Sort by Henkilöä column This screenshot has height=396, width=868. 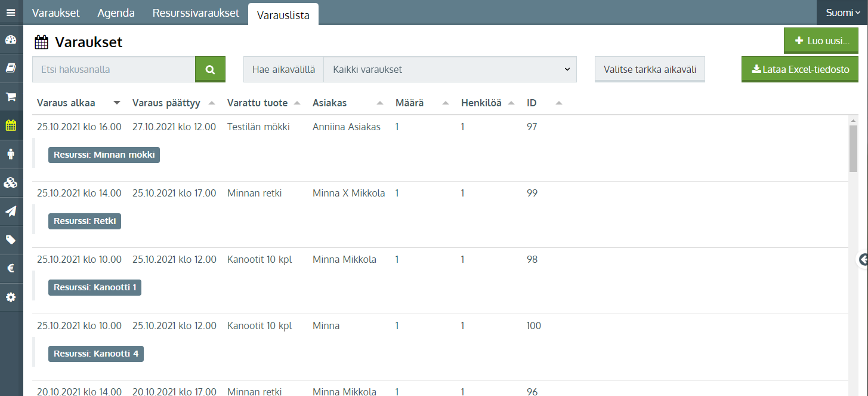tap(487, 103)
